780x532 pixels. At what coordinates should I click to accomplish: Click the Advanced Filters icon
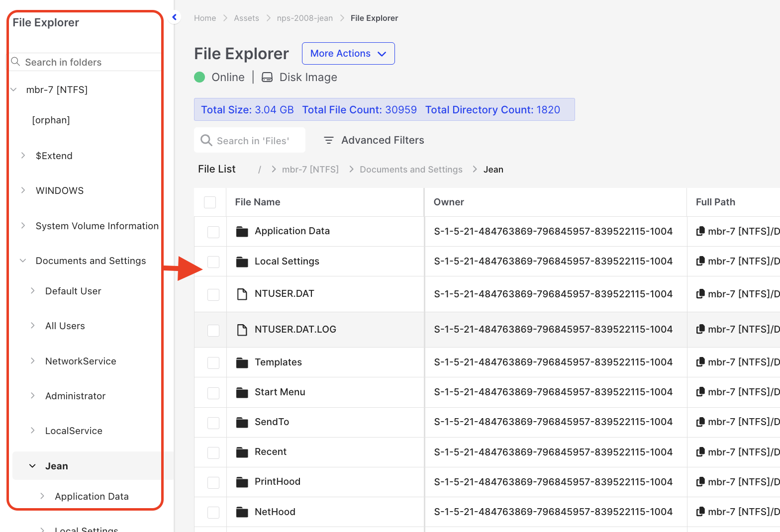click(x=328, y=141)
